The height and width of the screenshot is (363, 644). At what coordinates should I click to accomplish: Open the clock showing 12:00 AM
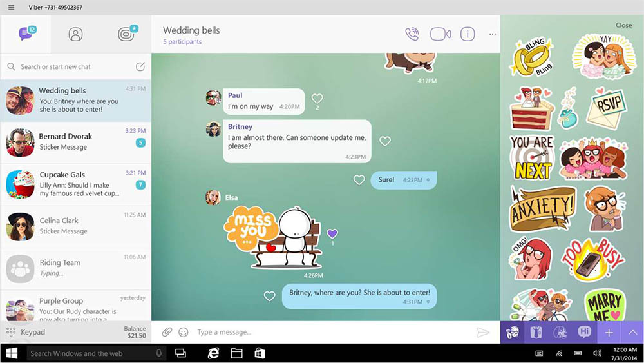pyautogui.click(x=624, y=353)
